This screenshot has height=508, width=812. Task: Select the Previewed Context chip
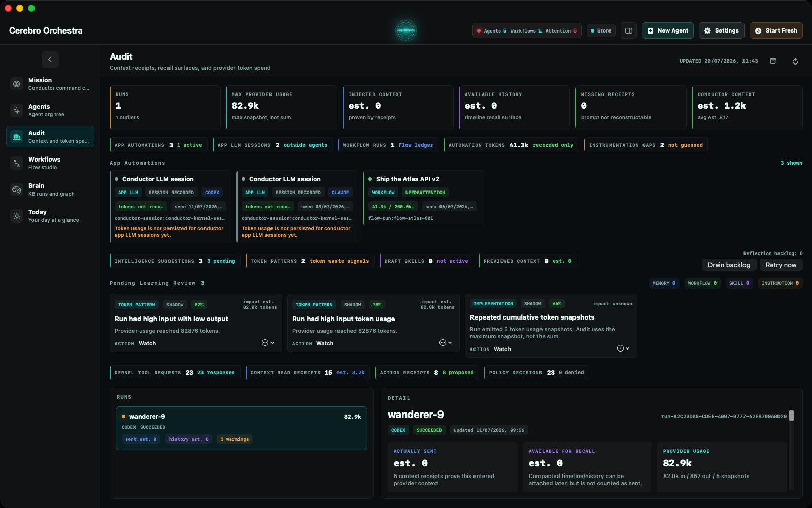pyautogui.click(x=527, y=261)
